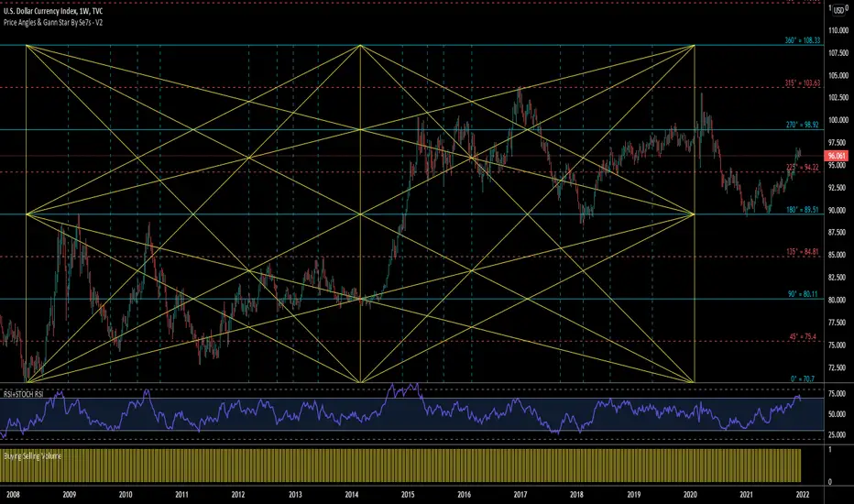Click the 2021 label on time axis
The image size is (854, 504).
tap(746, 495)
